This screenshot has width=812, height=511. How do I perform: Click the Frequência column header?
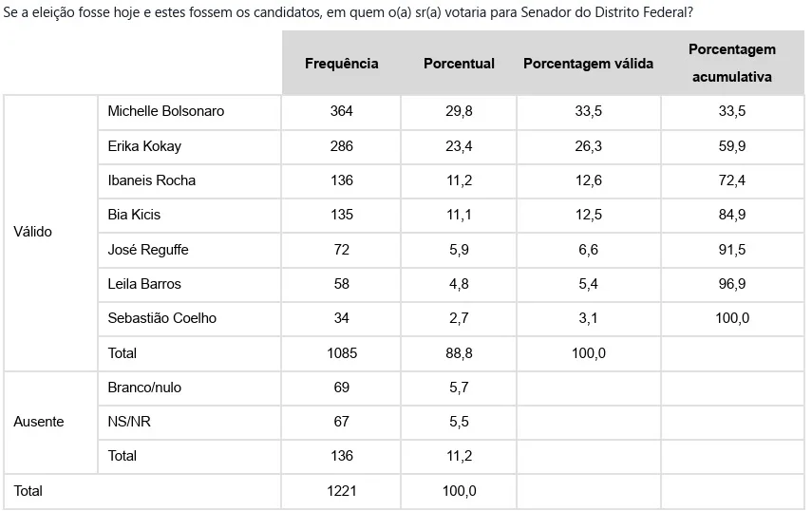(x=341, y=64)
